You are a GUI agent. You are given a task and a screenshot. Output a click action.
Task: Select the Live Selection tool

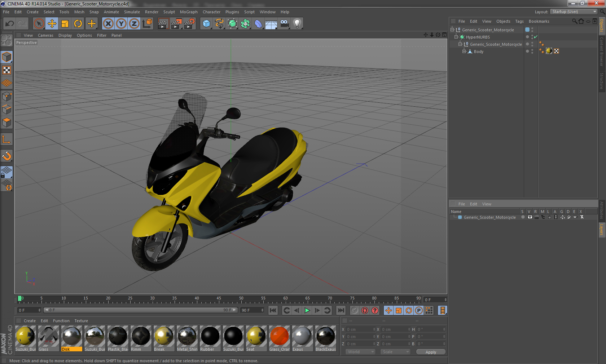(x=39, y=24)
